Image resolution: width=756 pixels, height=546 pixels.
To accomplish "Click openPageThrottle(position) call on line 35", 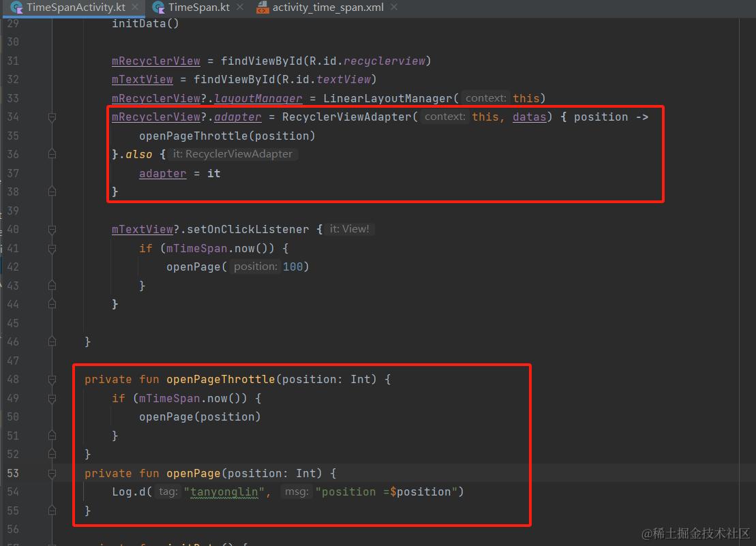I will tap(227, 136).
